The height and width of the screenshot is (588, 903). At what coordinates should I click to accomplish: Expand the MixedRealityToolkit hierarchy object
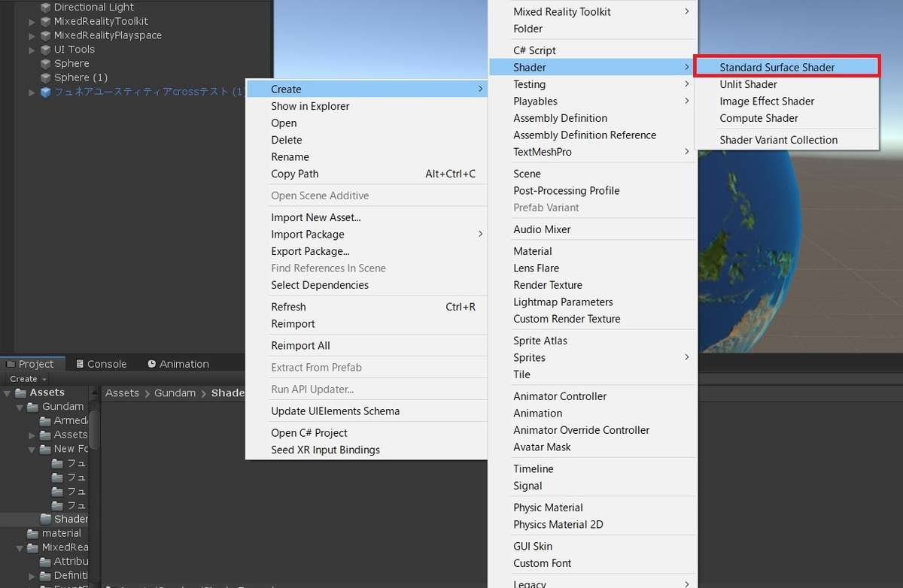[32, 21]
